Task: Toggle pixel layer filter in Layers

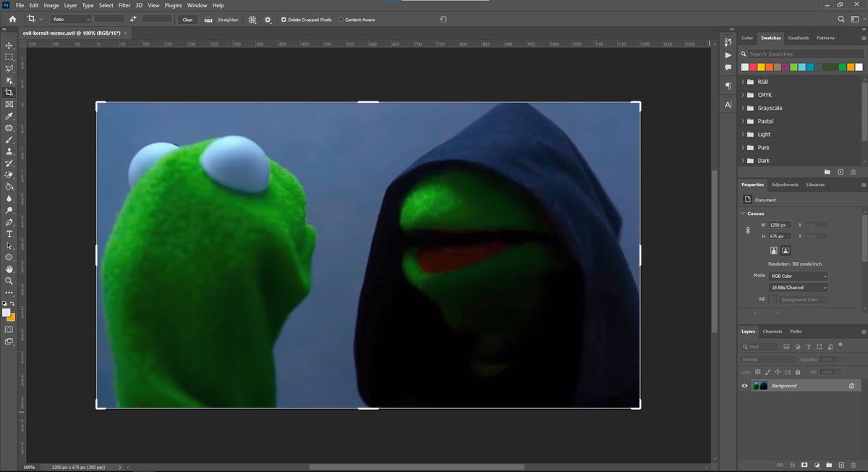Action: 786,347
